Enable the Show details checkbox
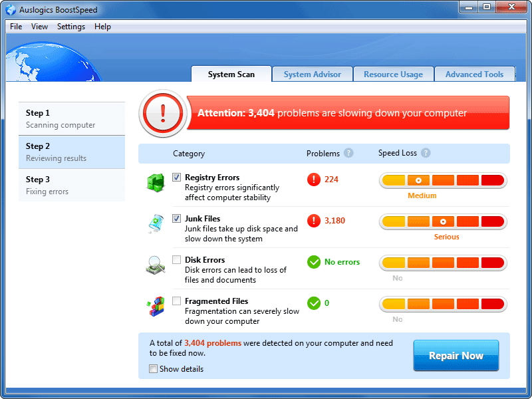Viewport: 532px width, 399px height. (x=153, y=368)
